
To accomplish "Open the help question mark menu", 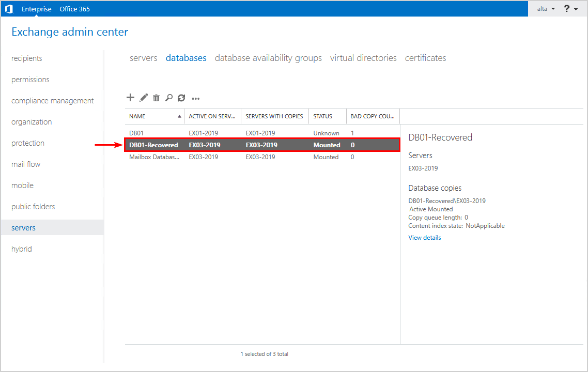I will coord(570,9).
